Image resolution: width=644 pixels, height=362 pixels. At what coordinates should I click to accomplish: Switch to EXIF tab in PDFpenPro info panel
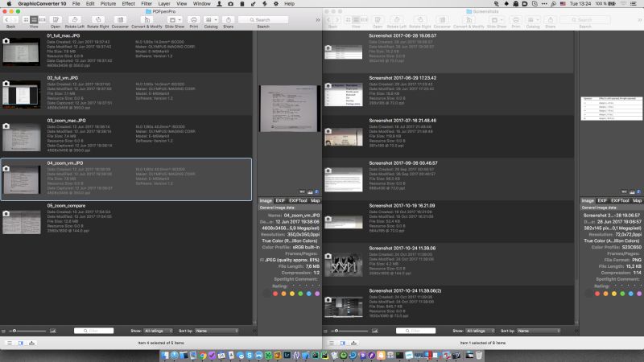(x=280, y=200)
